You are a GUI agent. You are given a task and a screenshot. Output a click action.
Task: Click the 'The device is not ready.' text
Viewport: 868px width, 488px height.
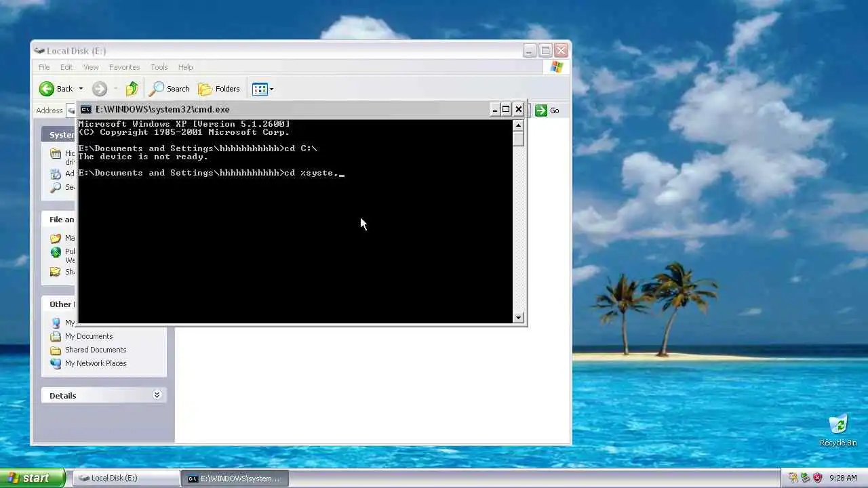[143, 157]
